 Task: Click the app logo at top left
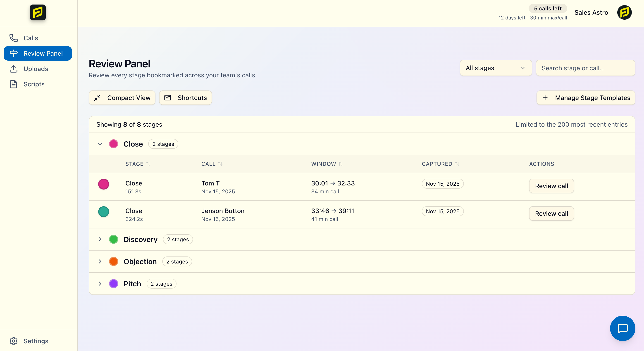tap(38, 12)
